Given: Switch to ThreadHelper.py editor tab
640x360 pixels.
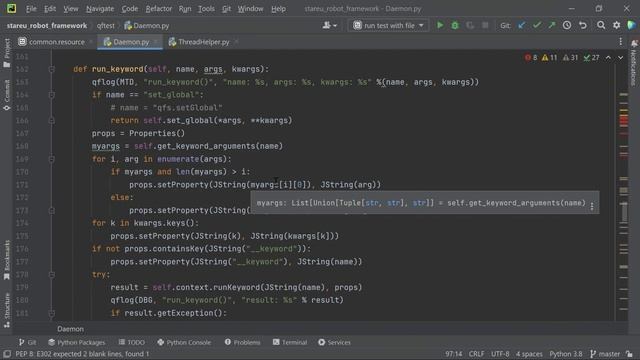Looking at the screenshot, I should coord(203,42).
